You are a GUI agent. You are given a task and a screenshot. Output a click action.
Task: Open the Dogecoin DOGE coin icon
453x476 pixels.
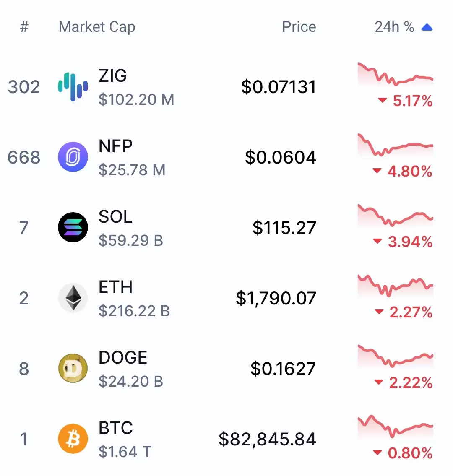coord(73,368)
